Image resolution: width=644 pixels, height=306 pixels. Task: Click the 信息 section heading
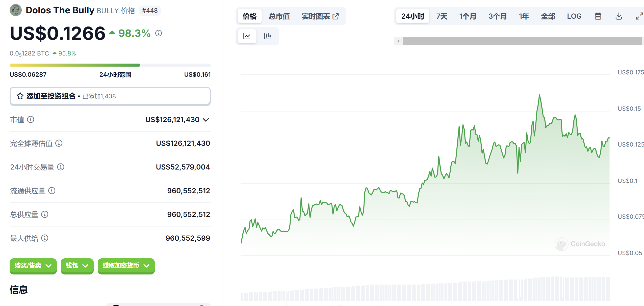click(19, 290)
